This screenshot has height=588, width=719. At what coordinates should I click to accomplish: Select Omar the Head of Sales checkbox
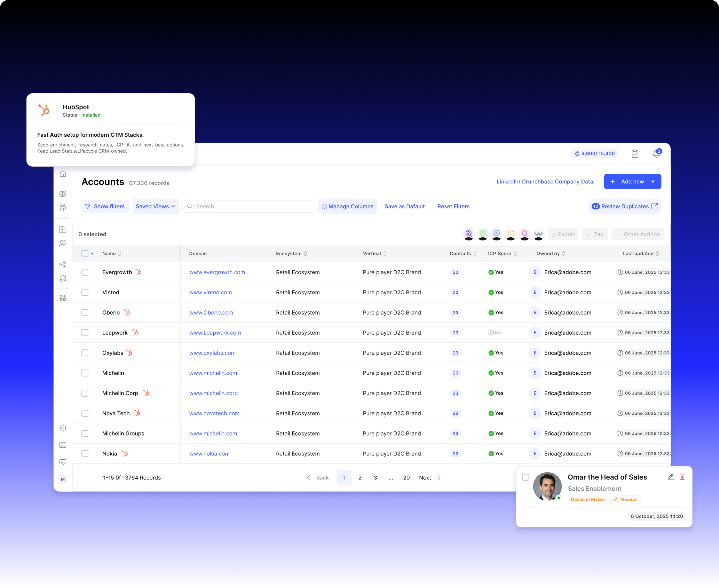526,477
